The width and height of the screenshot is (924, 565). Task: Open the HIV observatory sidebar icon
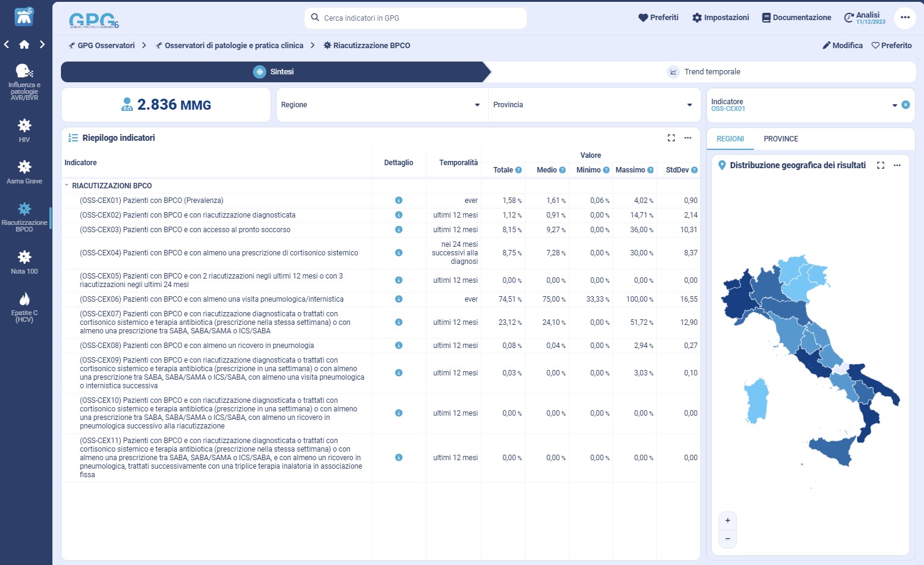(x=24, y=130)
